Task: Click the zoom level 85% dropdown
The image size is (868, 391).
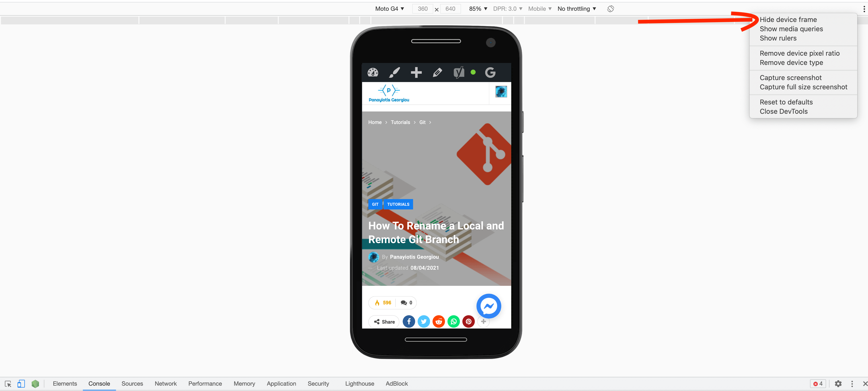Action: point(478,9)
